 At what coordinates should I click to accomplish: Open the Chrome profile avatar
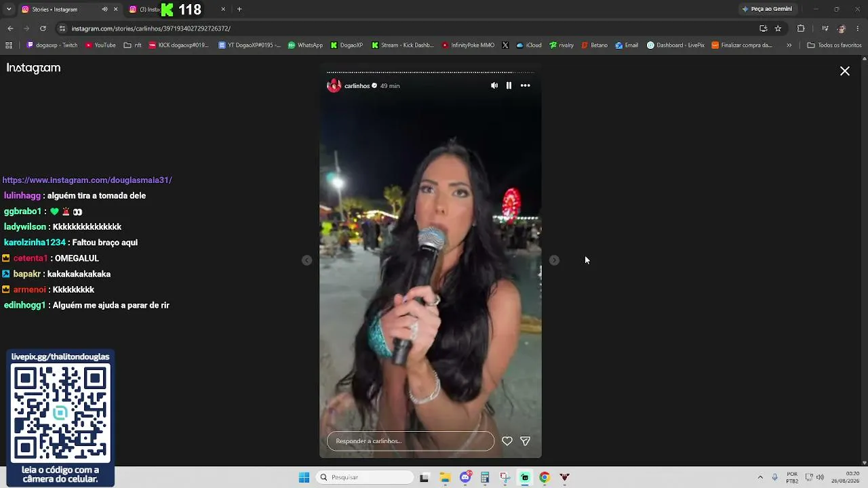pos(842,28)
